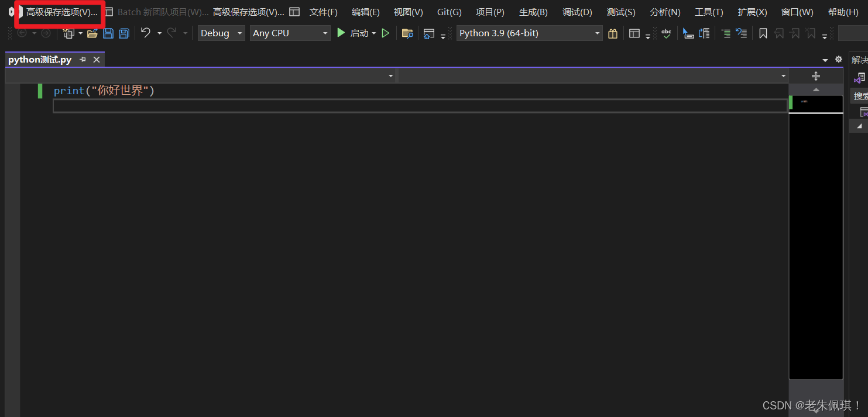Screen dimensions: 868x417
Task: Click the minimap scrollbar preview
Action: click(x=816, y=237)
